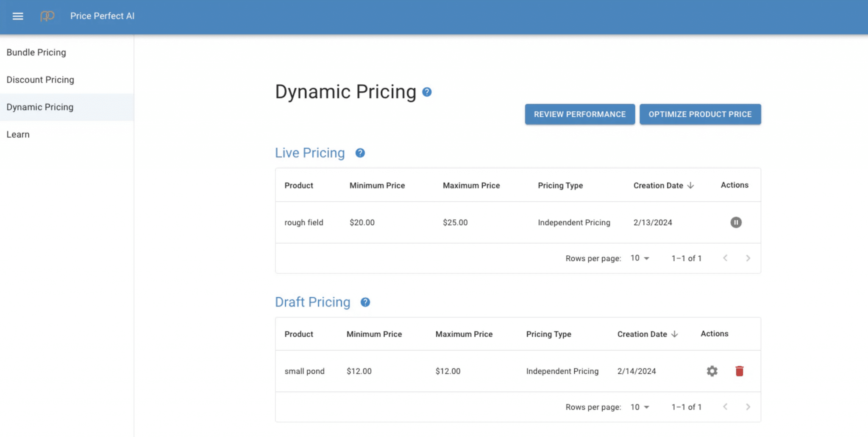The image size is (868, 437).
Task: Open settings gear for small pond draft
Action: click(712, 371)
